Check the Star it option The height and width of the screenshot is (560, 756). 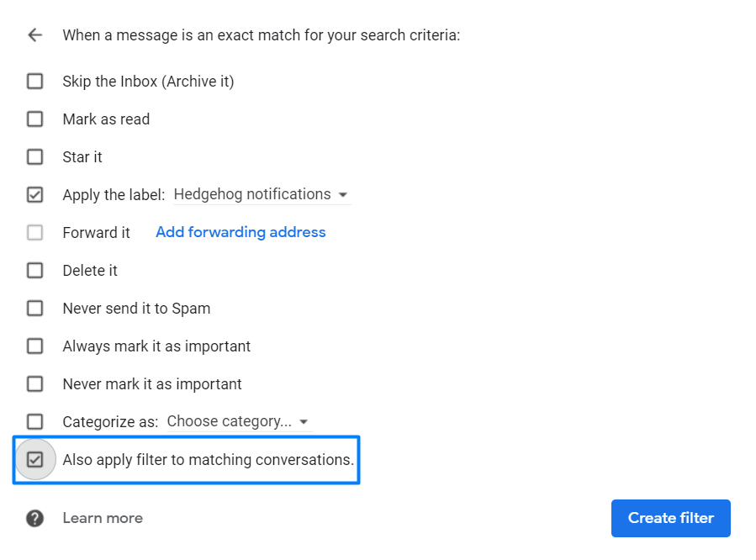[34, 157]
